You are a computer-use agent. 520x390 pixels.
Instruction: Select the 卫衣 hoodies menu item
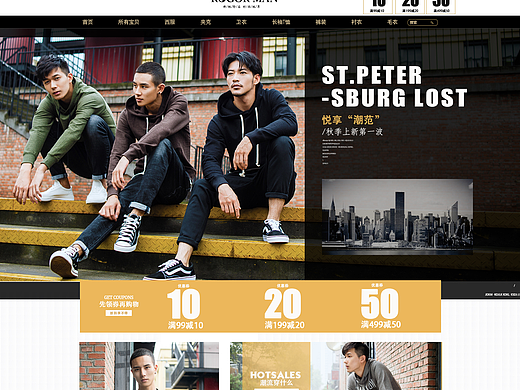coord(241,22)
